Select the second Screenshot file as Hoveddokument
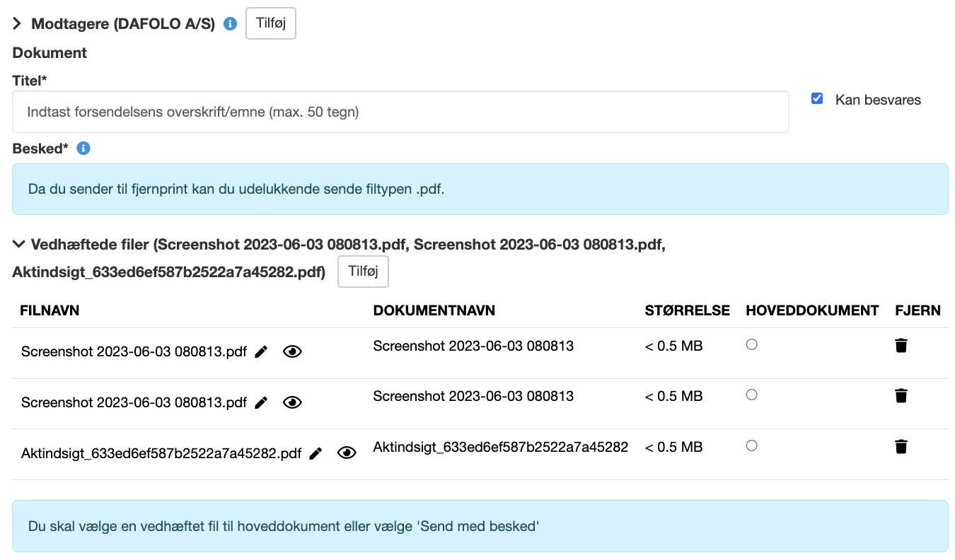Screen dimensions: 955x560 coord(752,395)
